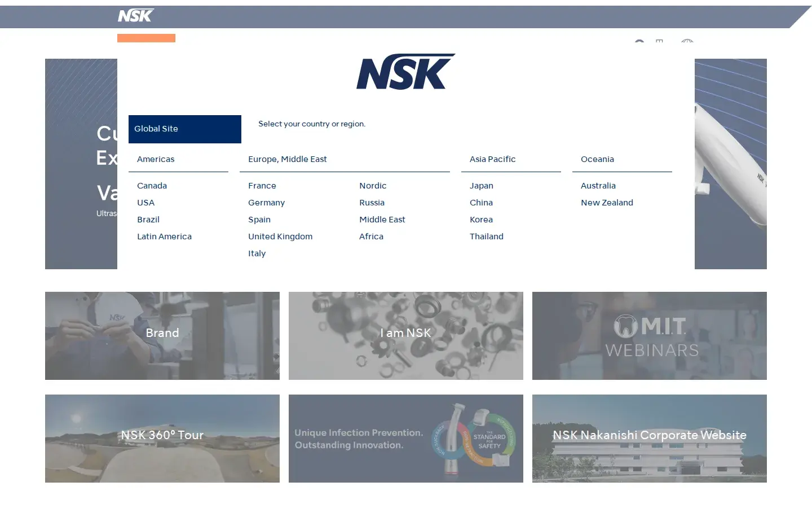Open the United Kingdom site
Screen dimensions: 812x508
coord(280,237)
